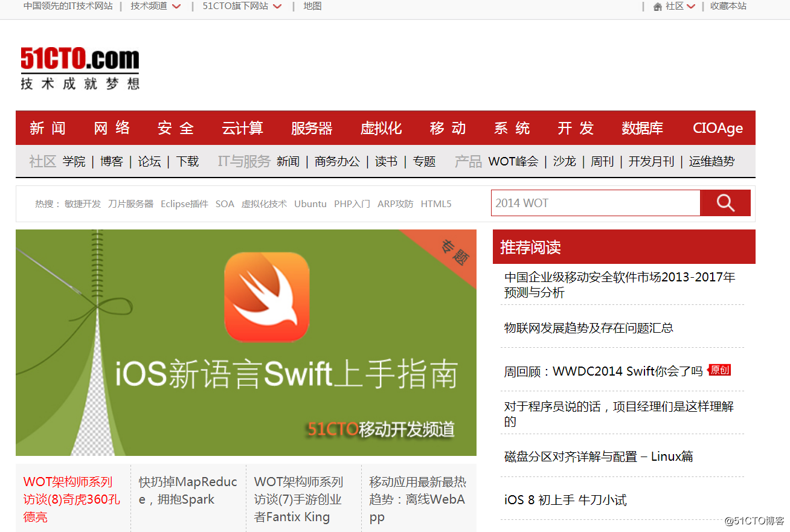Open the 地图 link in top bar
Screen dimensions: 790x532
click(x=312, y=6)
